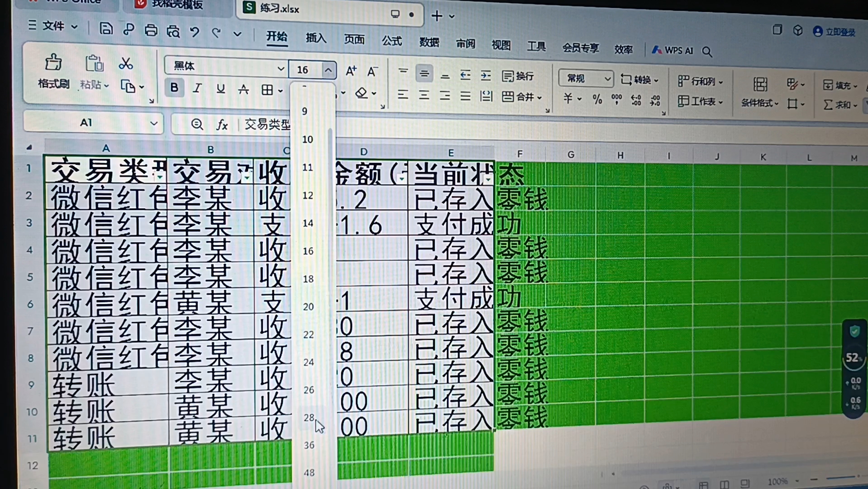Viewport: 868px width, 489px height.
Task: Switch to the 公式 Formulas tab
Action: coord(391,41)
